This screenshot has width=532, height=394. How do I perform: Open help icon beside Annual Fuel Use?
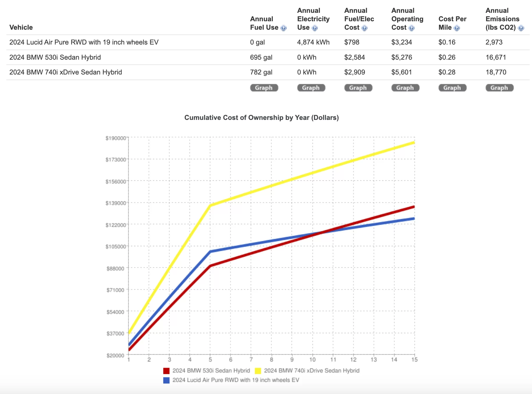point(283,28)
